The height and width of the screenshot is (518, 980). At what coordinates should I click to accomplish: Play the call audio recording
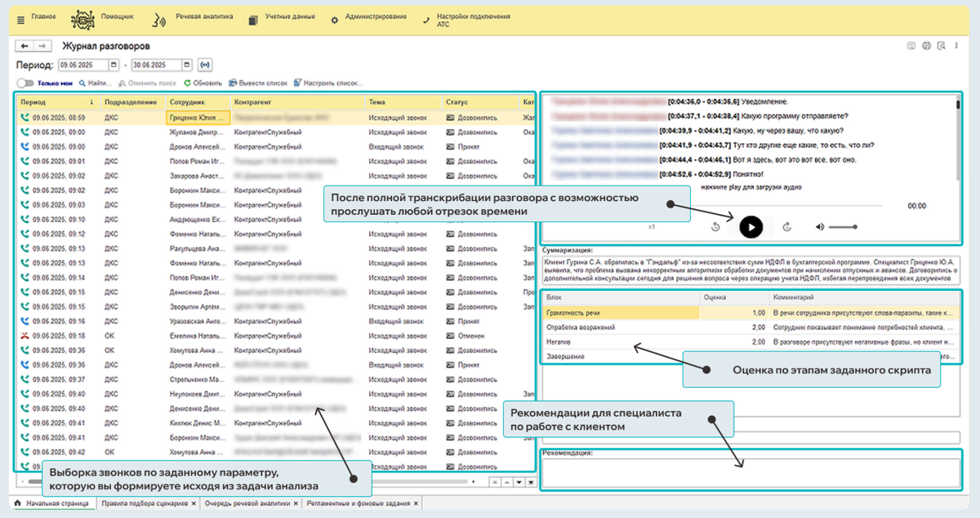tap(751, 226)
